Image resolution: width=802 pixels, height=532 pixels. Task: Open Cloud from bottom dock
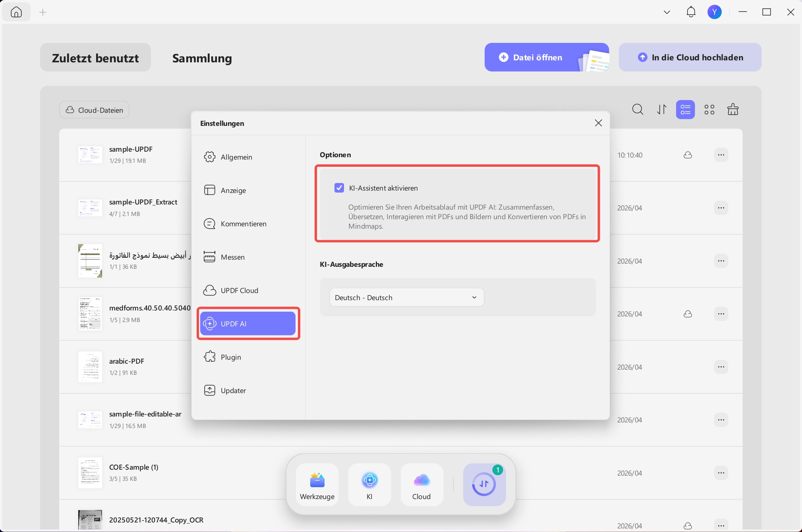(421, 485)
